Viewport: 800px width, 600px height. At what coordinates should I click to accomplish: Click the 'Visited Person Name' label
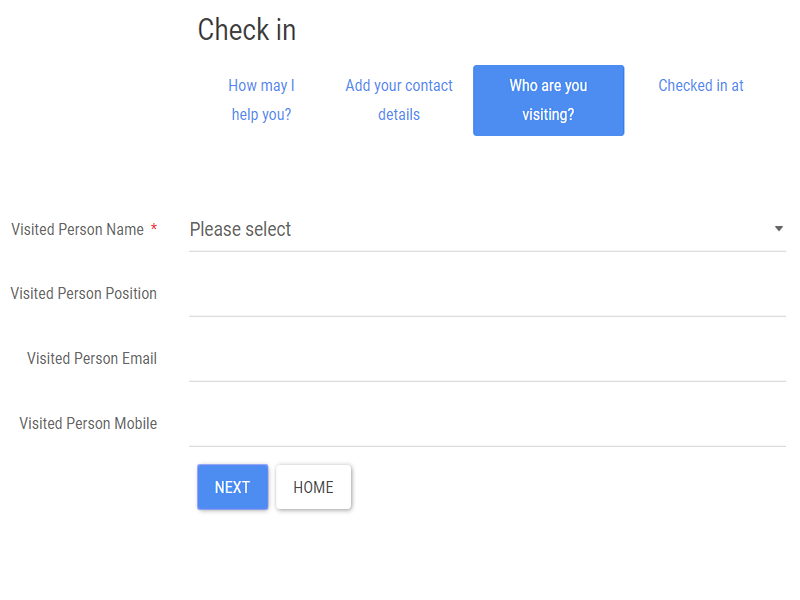coord(77,229)
